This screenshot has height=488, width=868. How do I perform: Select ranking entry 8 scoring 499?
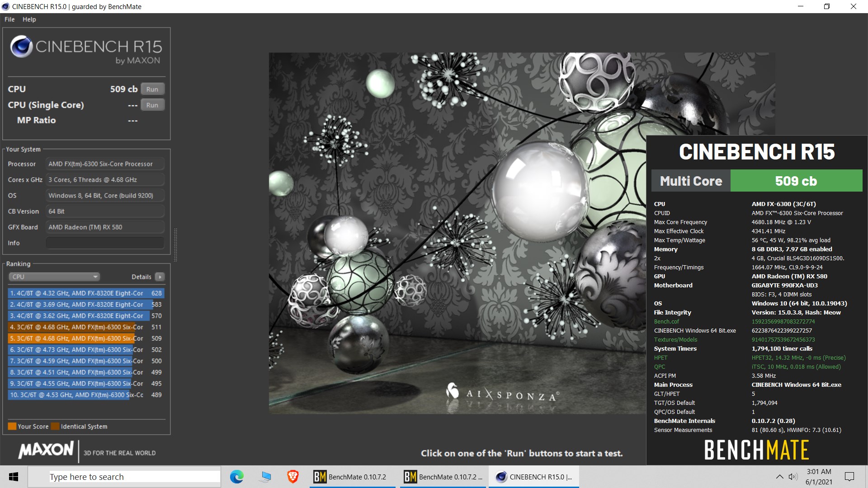point(86,372)
